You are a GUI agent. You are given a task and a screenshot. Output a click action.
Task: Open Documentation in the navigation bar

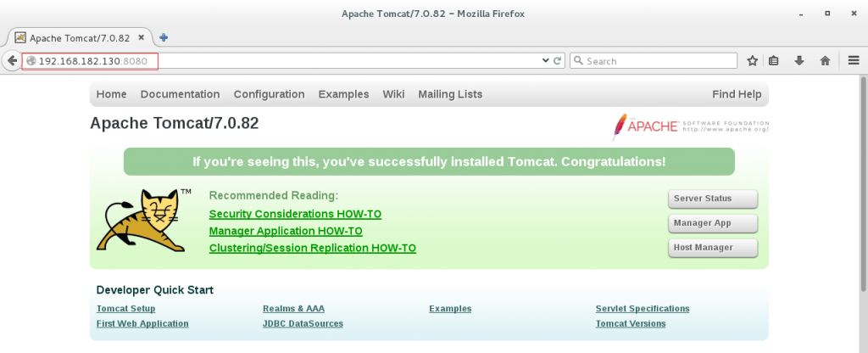point(180,94)
